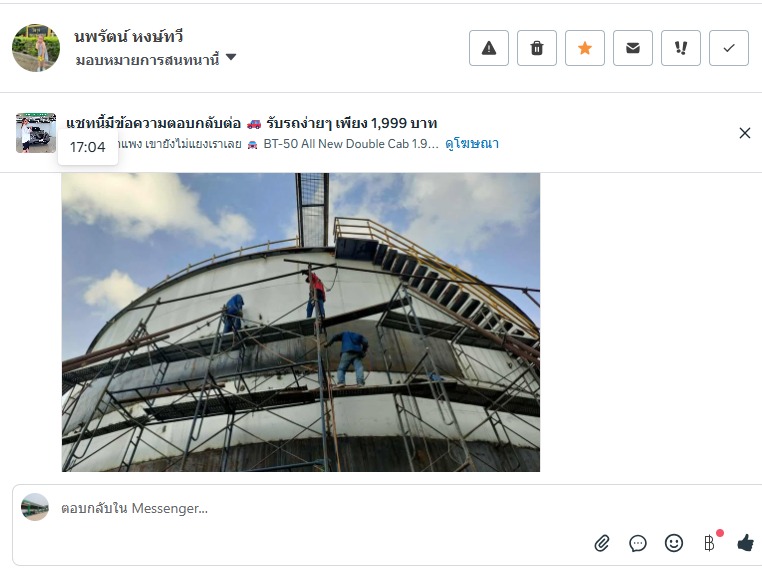This screenshot has width=762, height=573.
Task: Mark conversation as unread with envelope icon
Action: (633, 48)
